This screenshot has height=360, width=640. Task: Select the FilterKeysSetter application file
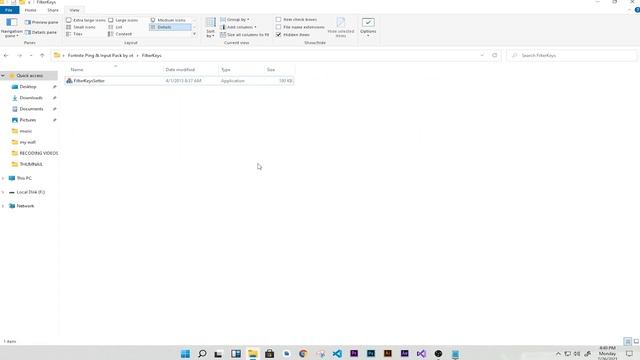coord(179,81)
